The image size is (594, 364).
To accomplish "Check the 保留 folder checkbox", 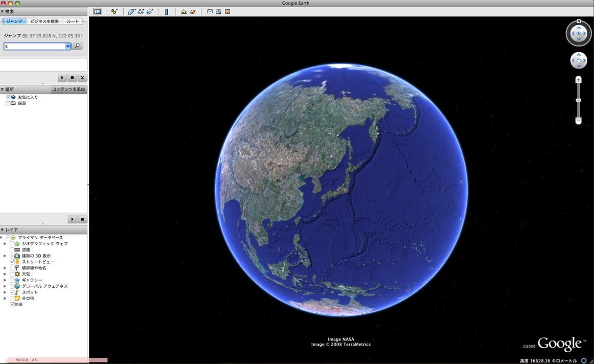I will click(x=8, y=103).
